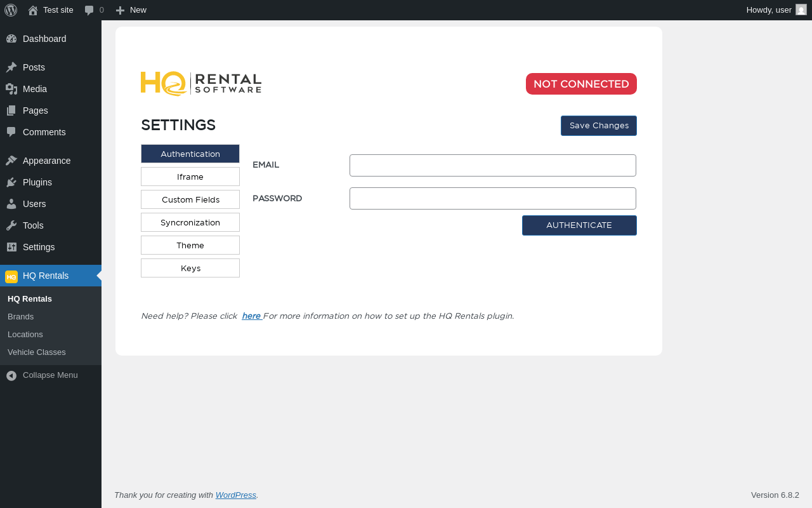Open the Keys tab
This screenshot has width=812, height=508.
coord(190,268)
